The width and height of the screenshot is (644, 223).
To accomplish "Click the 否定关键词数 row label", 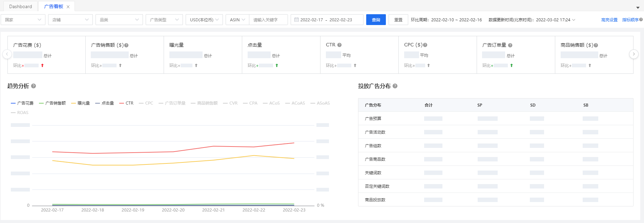I will pos(377,186).
